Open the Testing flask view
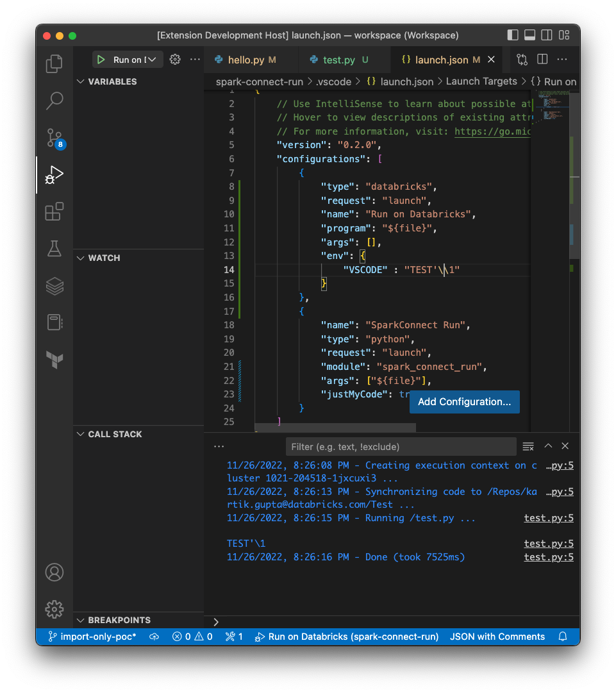The height and width of the screenshot is (693, 616). click(x=54, y=248)
